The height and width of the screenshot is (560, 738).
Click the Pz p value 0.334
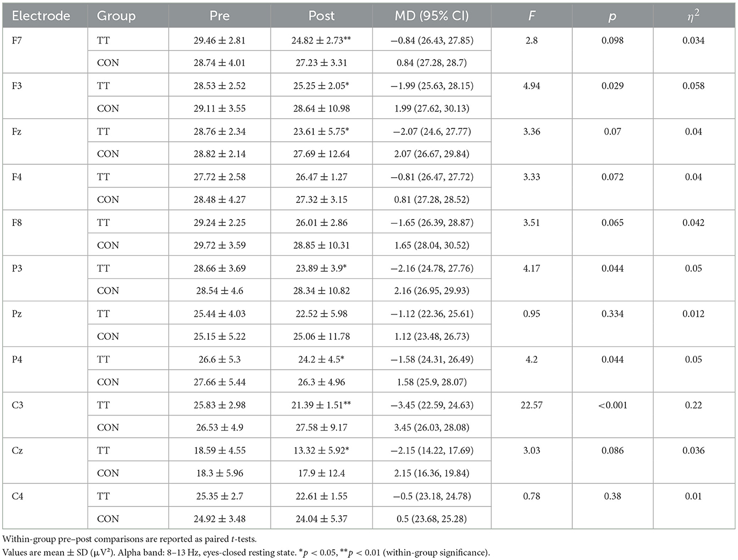pos(612,314)
